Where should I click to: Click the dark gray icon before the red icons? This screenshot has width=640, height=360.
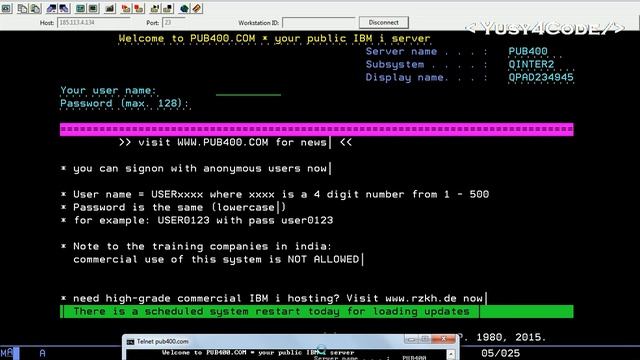(110, 8)
